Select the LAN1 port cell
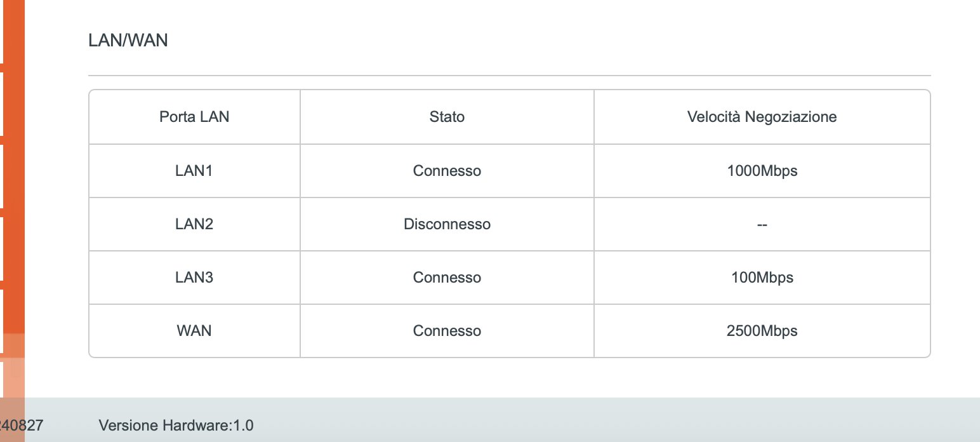This screenshot has width=980, height=442. (194, 171)
